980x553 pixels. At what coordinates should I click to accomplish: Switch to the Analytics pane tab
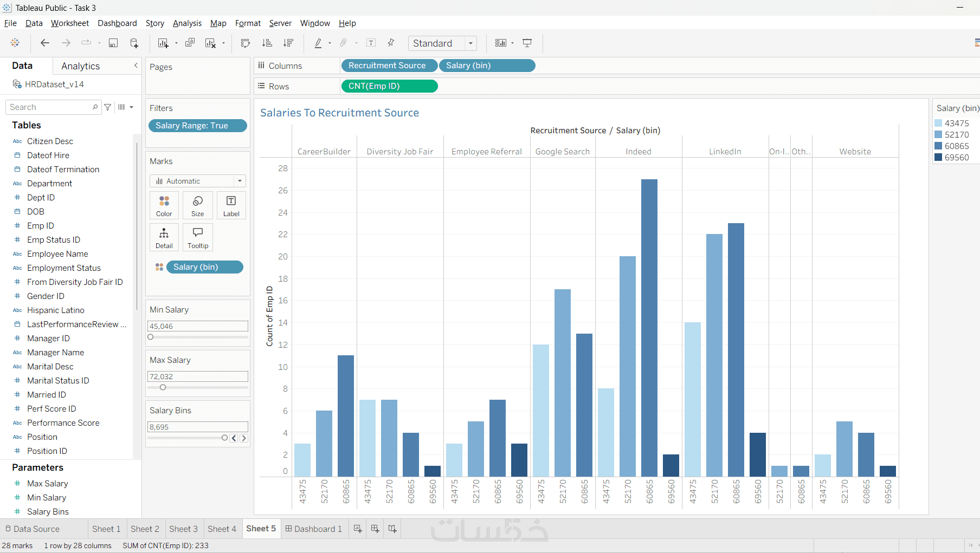click(81, 66)
